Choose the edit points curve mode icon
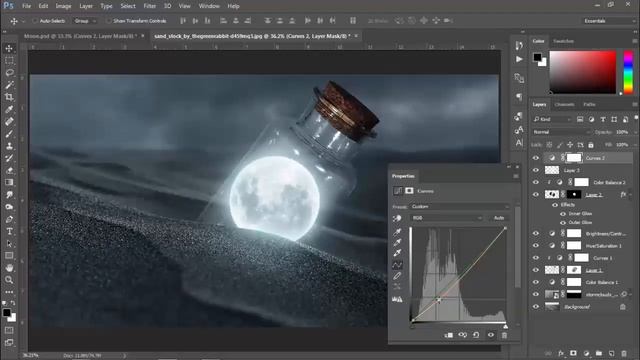The image size is (640, 360). pos(397,265)
